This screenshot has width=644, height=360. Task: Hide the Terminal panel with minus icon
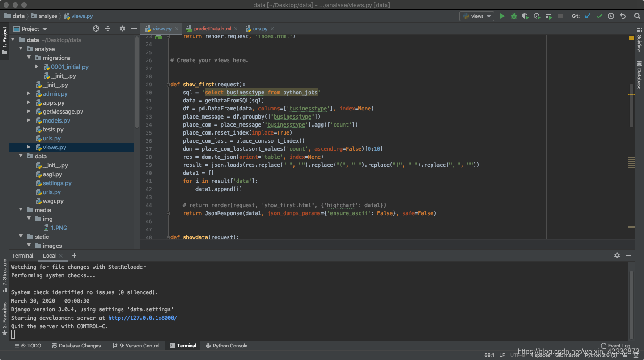click(x=629, y=255)
